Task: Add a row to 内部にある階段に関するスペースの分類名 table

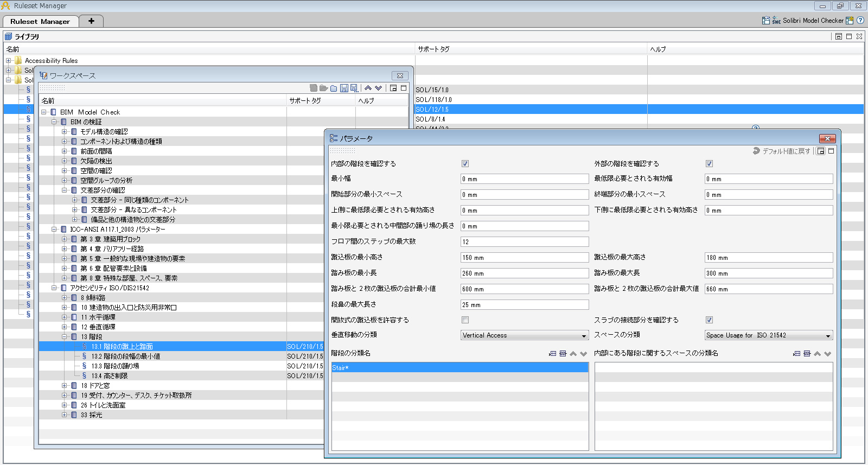Action: coord(796,354)
